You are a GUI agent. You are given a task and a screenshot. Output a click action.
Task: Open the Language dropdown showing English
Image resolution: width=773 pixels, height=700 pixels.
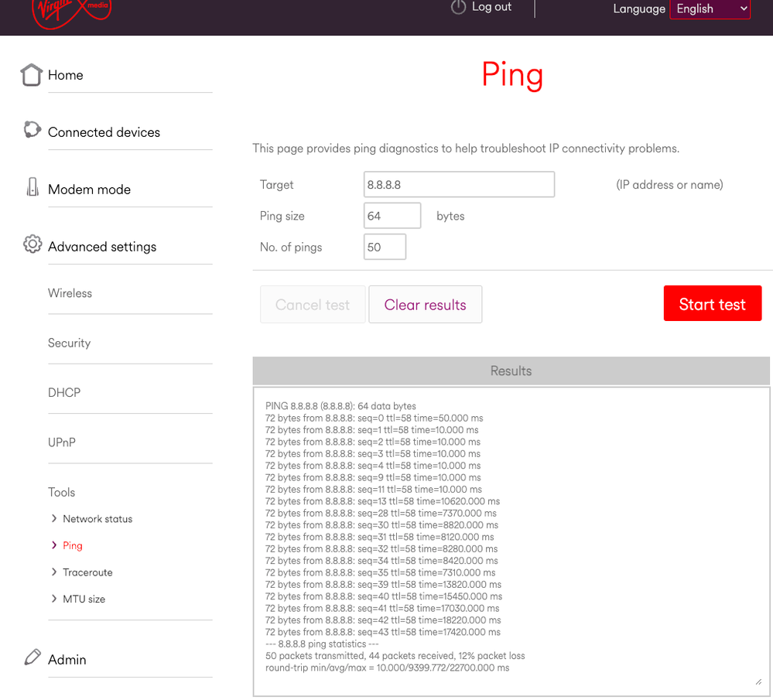pyautogui.click(x=710, y=9)
